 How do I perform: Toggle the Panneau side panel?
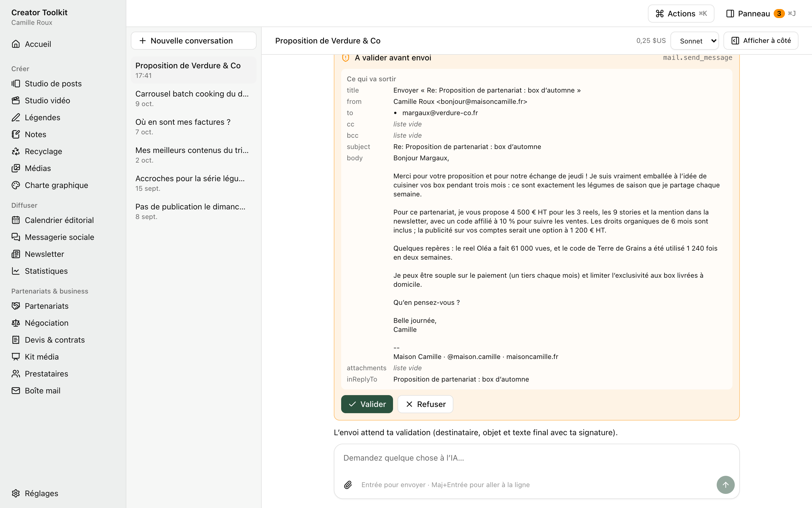(x=761, y=14)
